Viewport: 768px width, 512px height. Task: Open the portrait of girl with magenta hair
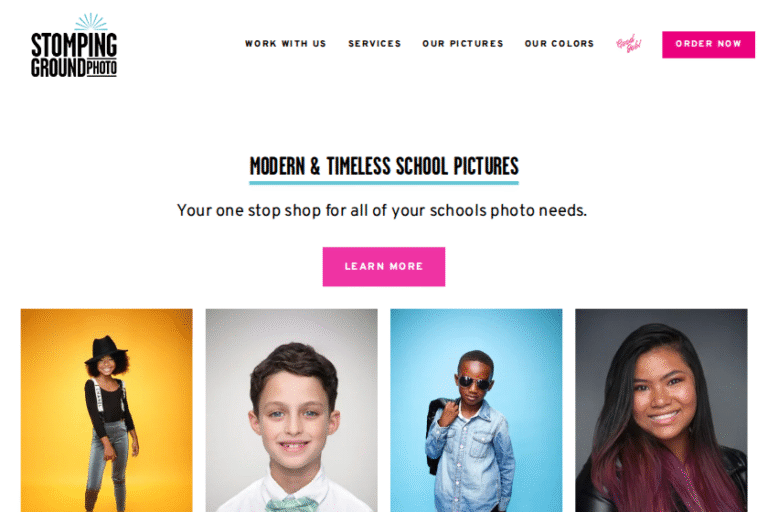coord(661,410)
